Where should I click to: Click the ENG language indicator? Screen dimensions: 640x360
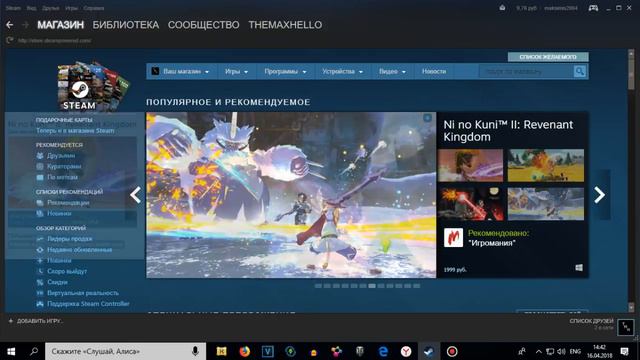pyautogui.click(x=575, y=351)
